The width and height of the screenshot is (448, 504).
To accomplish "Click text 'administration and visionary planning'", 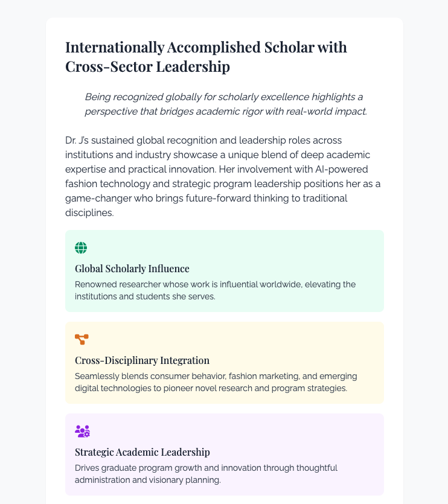I will [147, 480].
